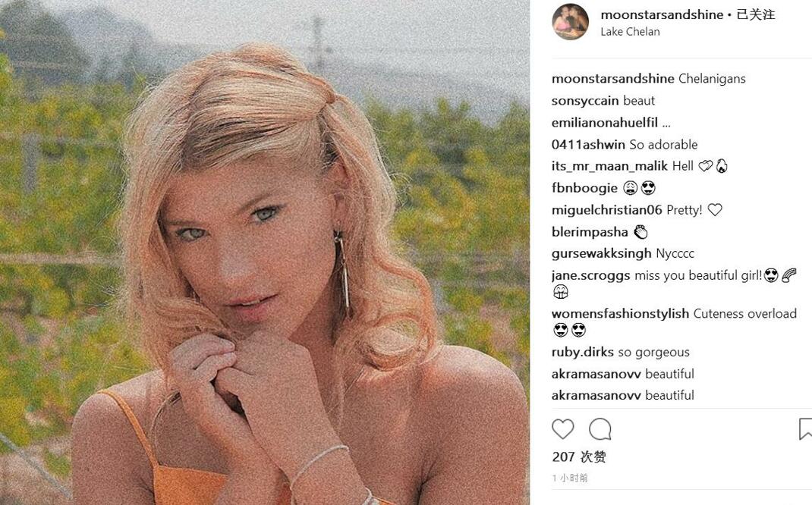Visit 0411ashwin commenter profile
The width and height of the screenshot is (812, 505).
tap(588, 144)
